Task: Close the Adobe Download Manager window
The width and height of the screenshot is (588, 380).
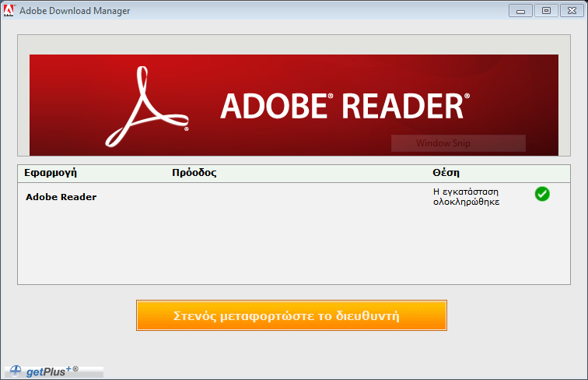Action: [572, 11]
